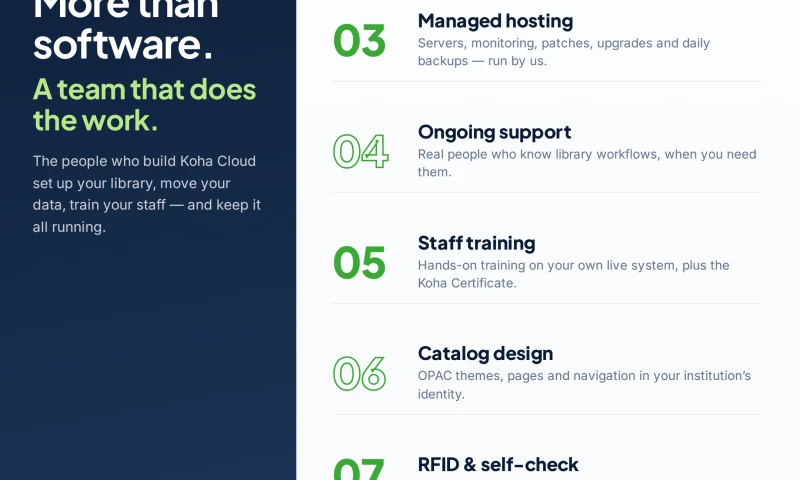Click the number 05 beside Staff training
800x480 pixels.
pyautogui.click(x=359, y=263)
